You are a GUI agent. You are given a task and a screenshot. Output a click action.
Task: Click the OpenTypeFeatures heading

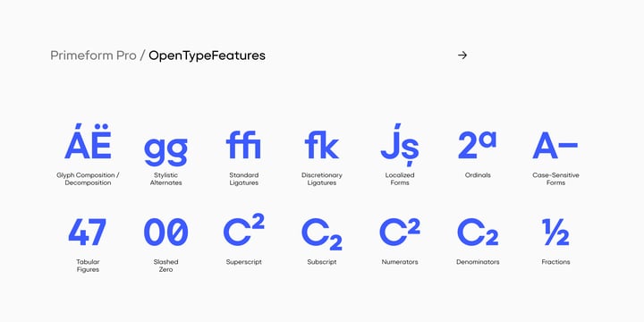point(207,55)
